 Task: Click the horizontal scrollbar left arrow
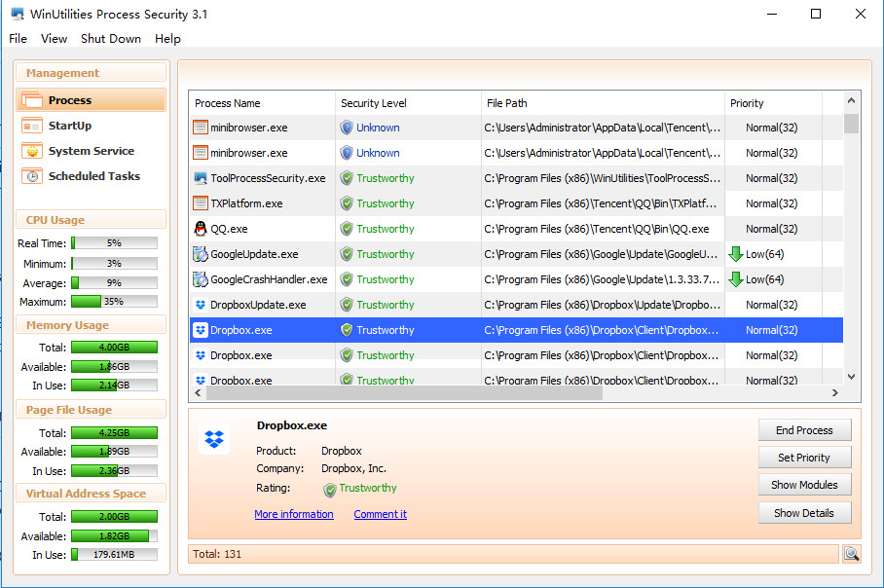[x=198, y=393]
